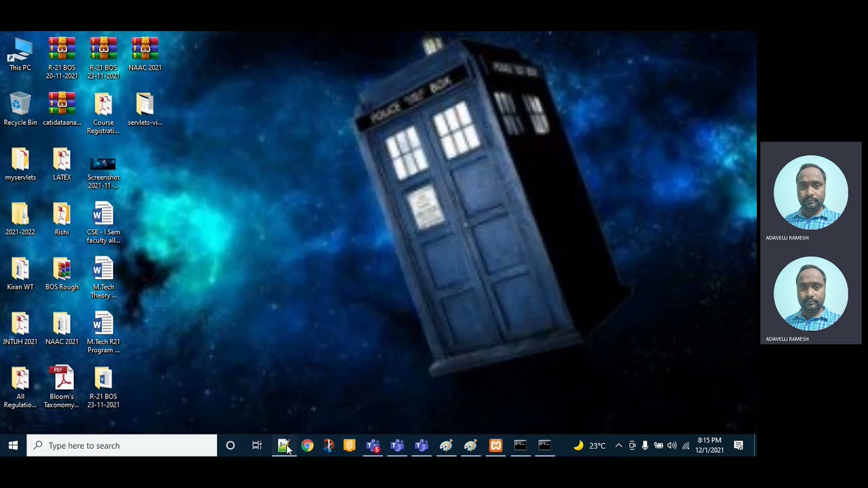
Task: Open the Recycle Bin
Action: click(20, 109)
